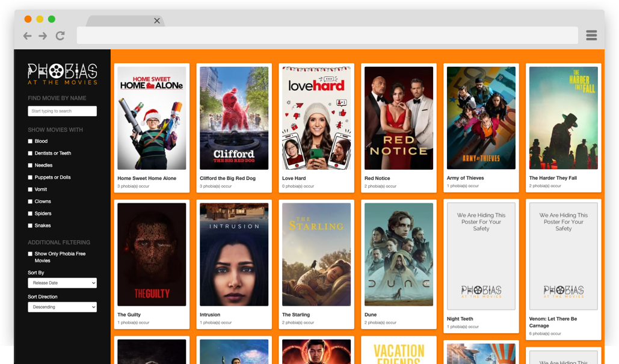Tick the Puppets or Dolls checkbox
This screenshot has height=364, width=619.
click(x=30, y=177)
